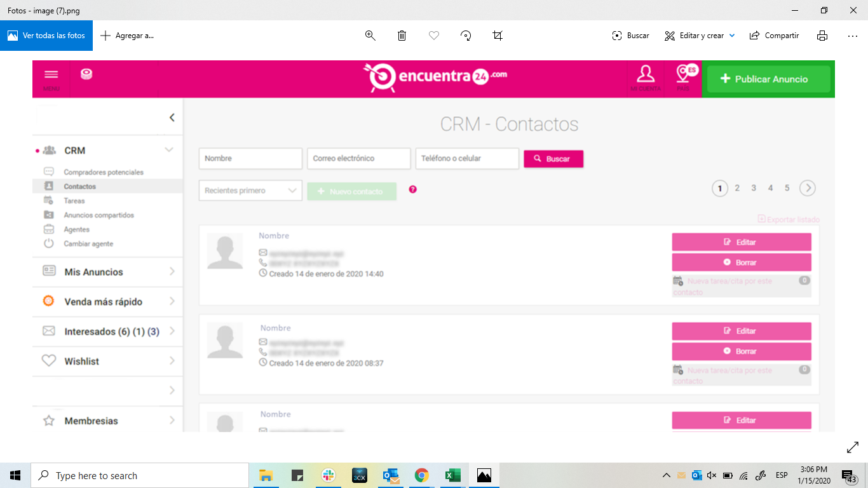Add new task for contact created 14:40
The width and height of the screenshot is (868, 488).
point(742,286)
